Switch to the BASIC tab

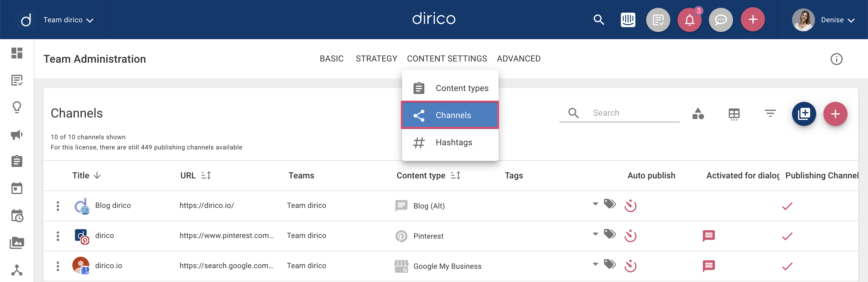332,59
